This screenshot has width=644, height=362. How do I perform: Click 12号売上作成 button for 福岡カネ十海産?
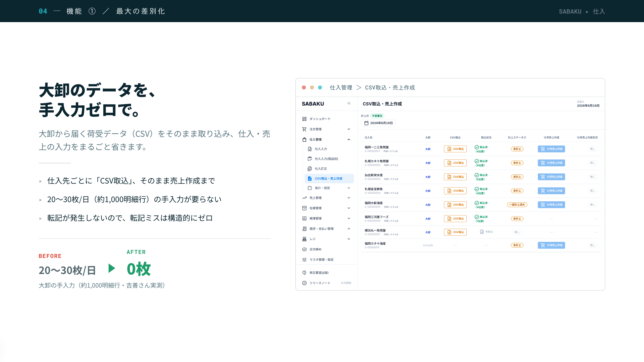[x=551, y=245]
